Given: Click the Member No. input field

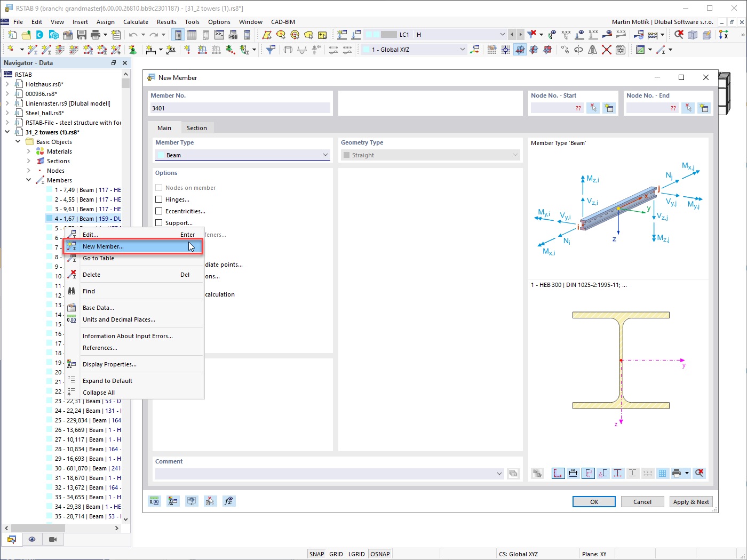Looking at the screenshot, I should click(x=240, y=108).
